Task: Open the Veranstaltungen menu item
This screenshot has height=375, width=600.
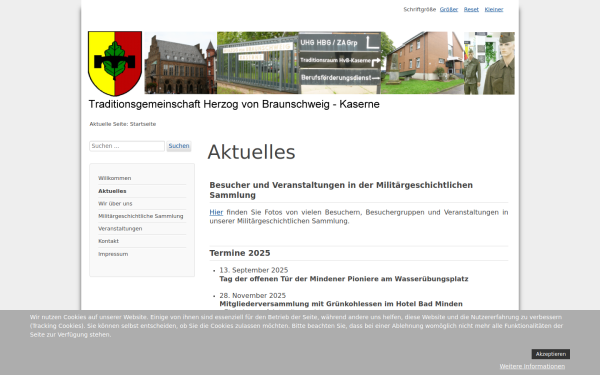Action: (120, 229)
